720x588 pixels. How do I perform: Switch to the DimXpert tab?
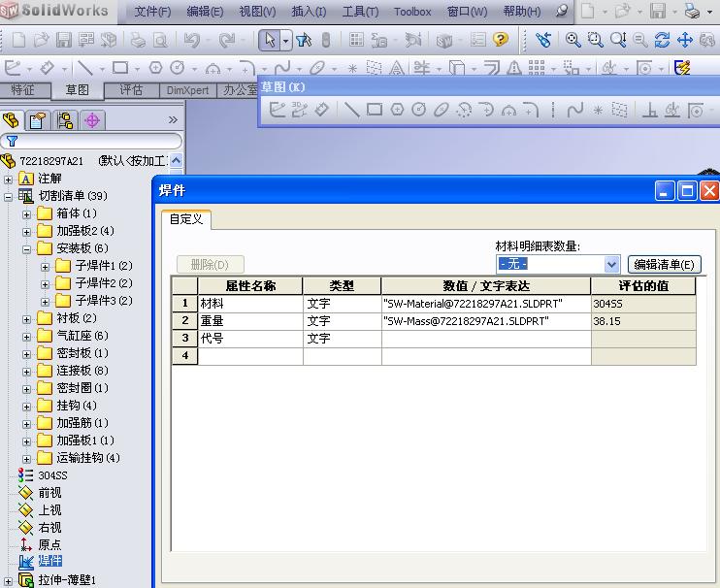(187, 90)
